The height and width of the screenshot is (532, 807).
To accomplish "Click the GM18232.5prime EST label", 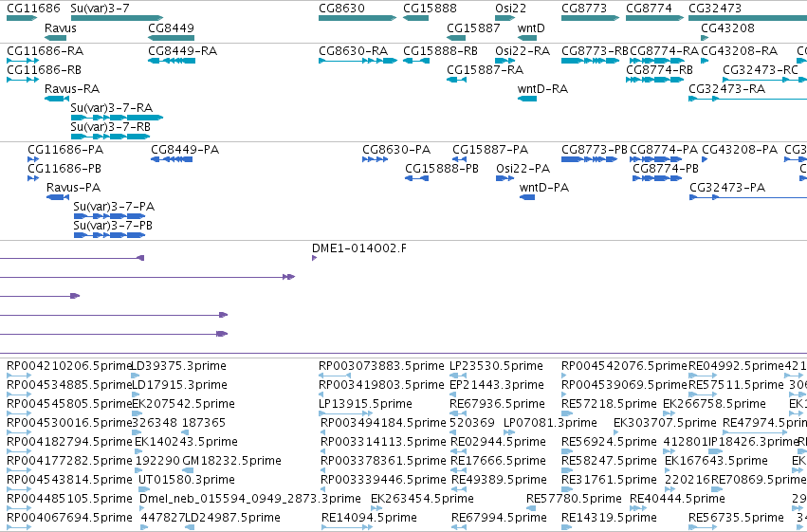I will [231, 461].
